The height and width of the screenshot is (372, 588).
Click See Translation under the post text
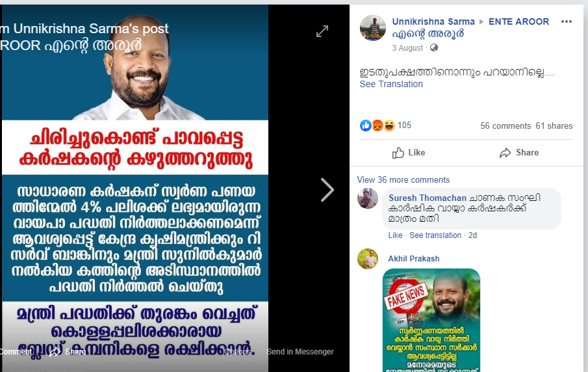(x=390, y=84)
